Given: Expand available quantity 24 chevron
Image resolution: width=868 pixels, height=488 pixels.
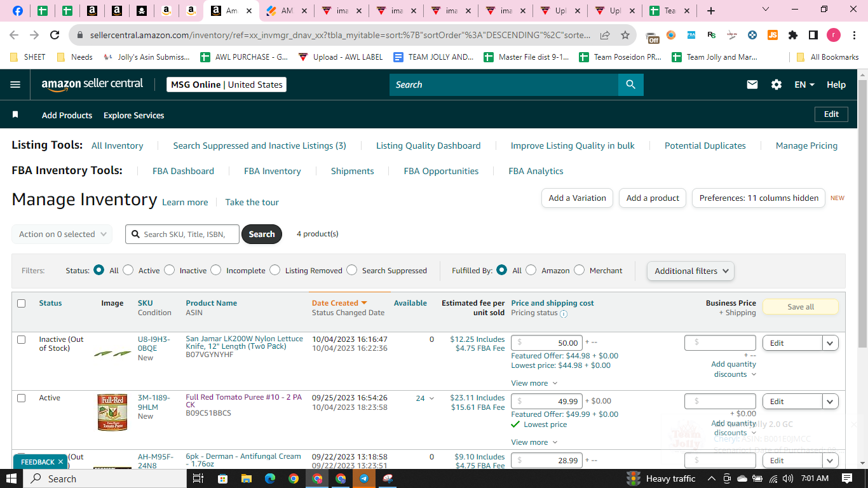Looking at the screenshot, I should click(x=432, y=398).
